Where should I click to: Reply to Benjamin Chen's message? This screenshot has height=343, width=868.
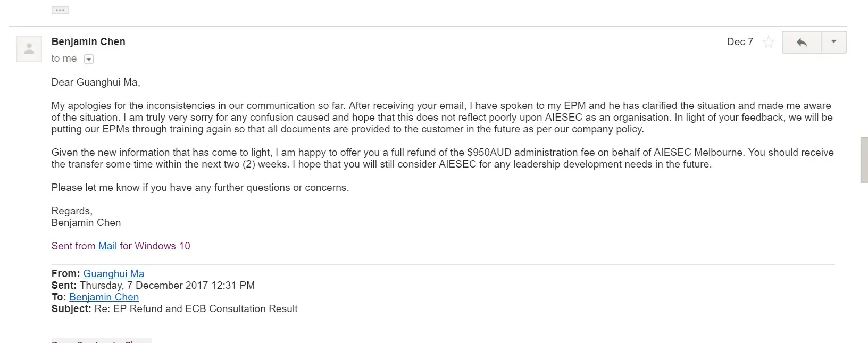802,42
